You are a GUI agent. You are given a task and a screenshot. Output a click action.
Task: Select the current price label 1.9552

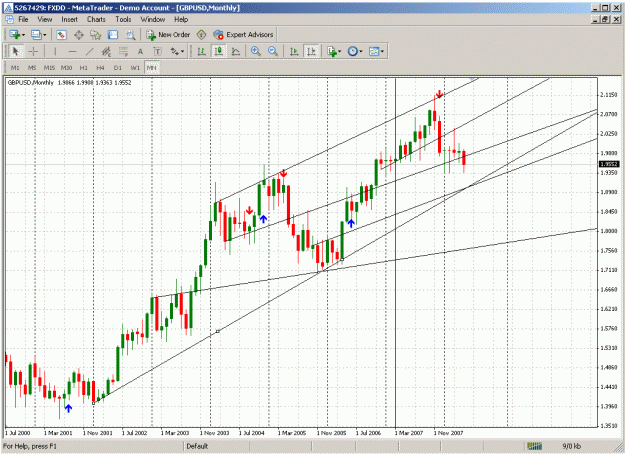609,164
